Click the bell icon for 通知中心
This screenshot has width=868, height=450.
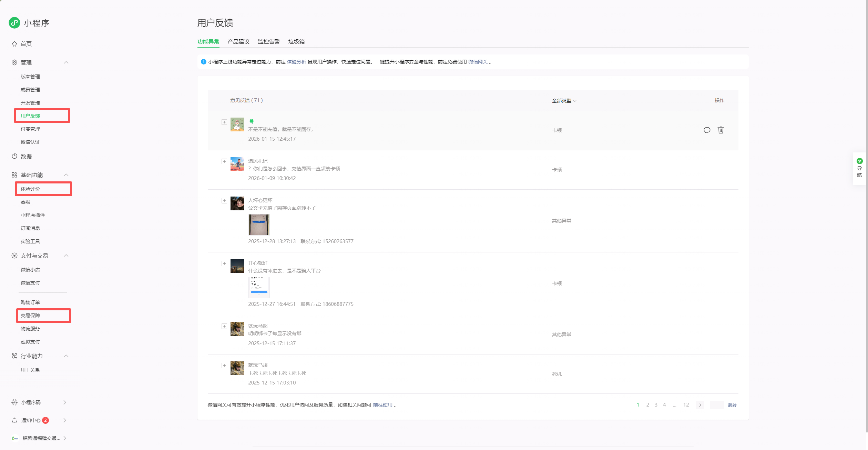click(x=14, y=420)
